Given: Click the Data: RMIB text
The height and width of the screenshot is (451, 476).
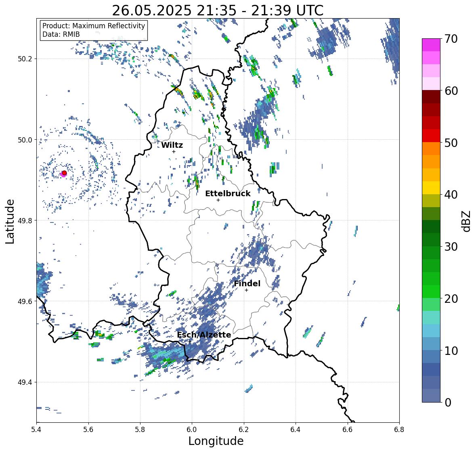Looking at the screenshot, I should point(61,34).
